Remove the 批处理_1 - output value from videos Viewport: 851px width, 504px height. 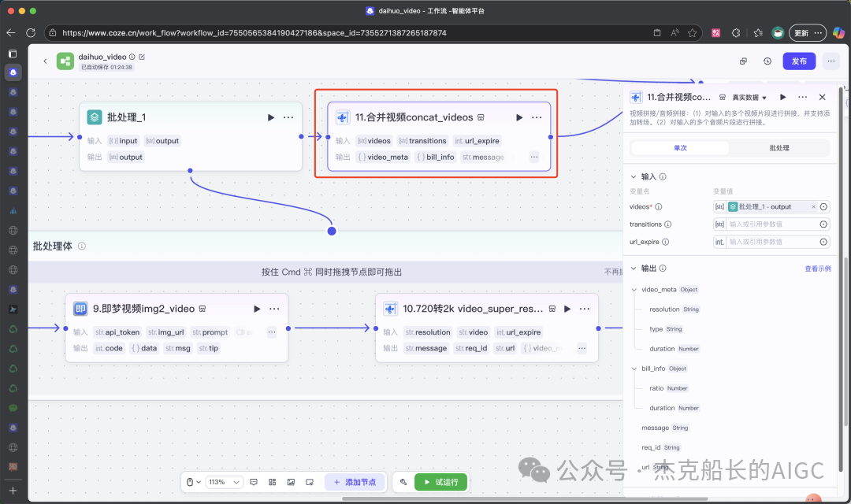813,206
